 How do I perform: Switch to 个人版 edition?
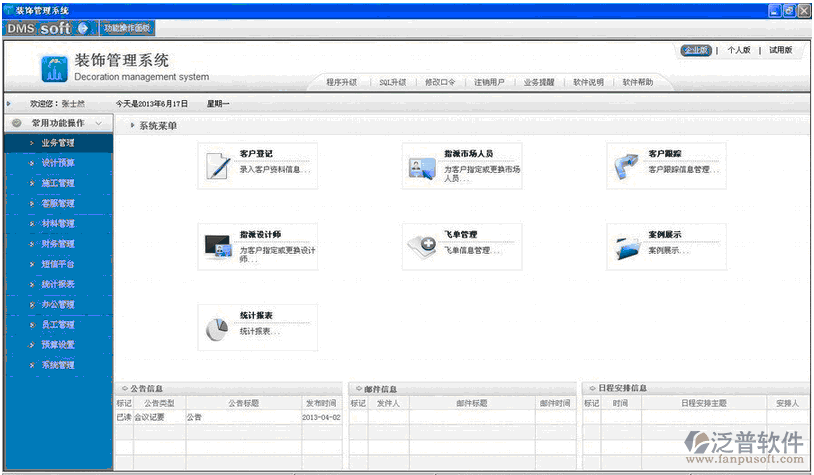tap(738, 50)
